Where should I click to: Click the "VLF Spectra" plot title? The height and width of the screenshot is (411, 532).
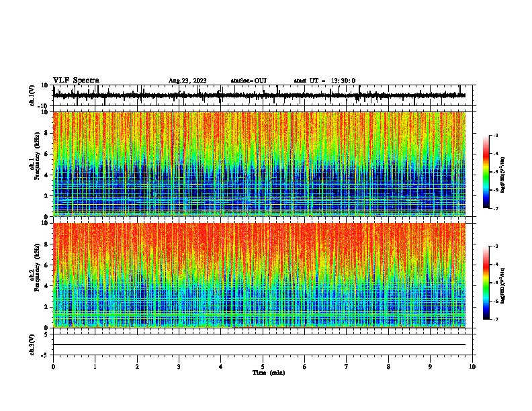pyautogui.click(x=76, y=81)
